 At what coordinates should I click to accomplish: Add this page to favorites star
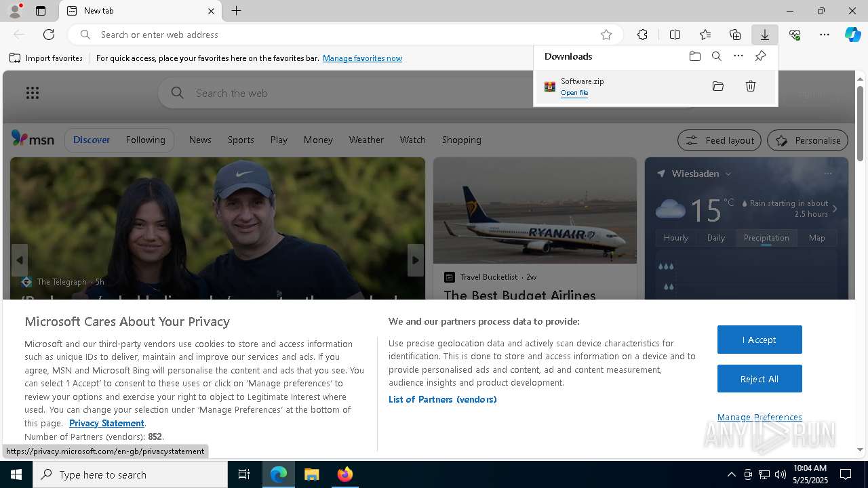[606, 35]
